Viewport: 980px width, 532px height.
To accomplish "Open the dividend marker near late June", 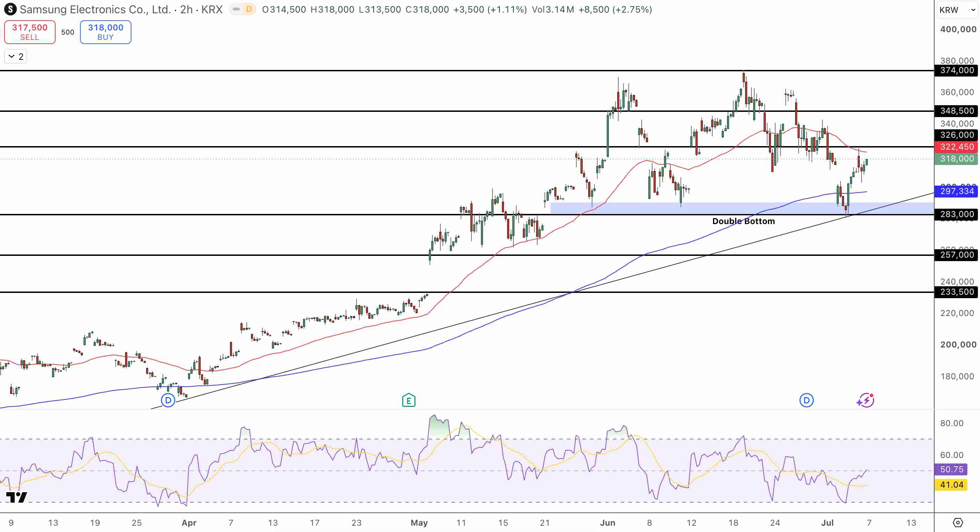I will (807, 400).
